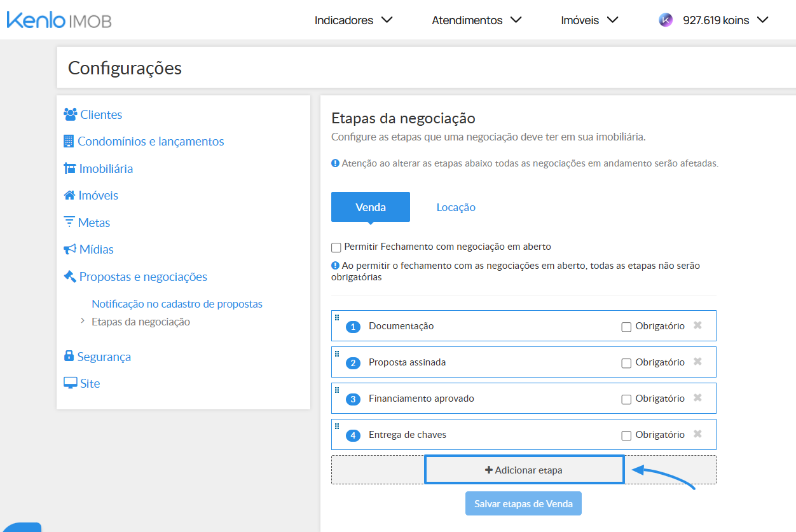Viewport: 796px width, 532px height.
Task: Open Site settings section
Action: point(90,383)
